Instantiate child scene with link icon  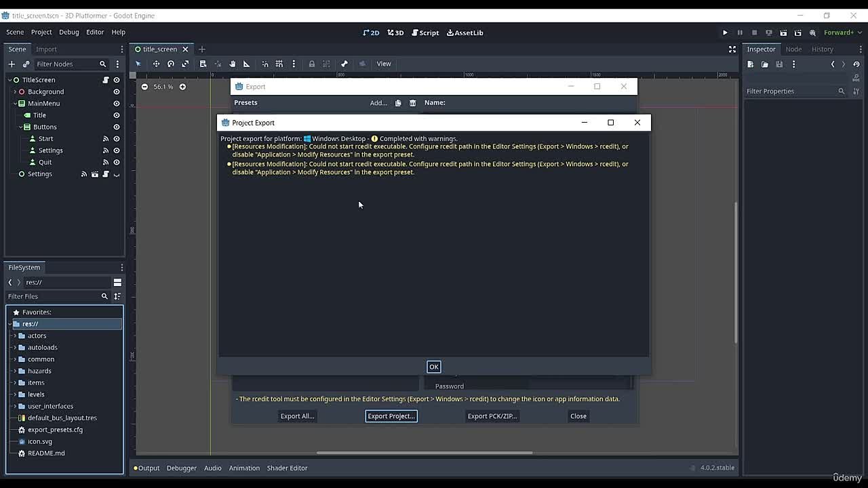click(26, 64)
